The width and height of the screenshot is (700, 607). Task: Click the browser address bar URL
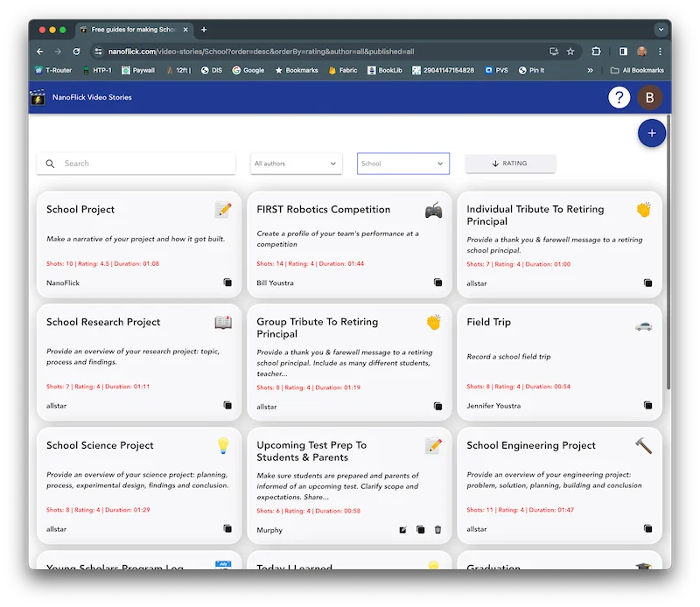pos(261,52)
